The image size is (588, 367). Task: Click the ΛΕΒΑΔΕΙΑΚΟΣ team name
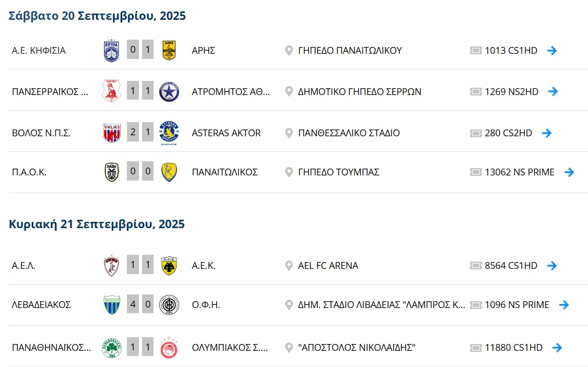tap(41, 305)
